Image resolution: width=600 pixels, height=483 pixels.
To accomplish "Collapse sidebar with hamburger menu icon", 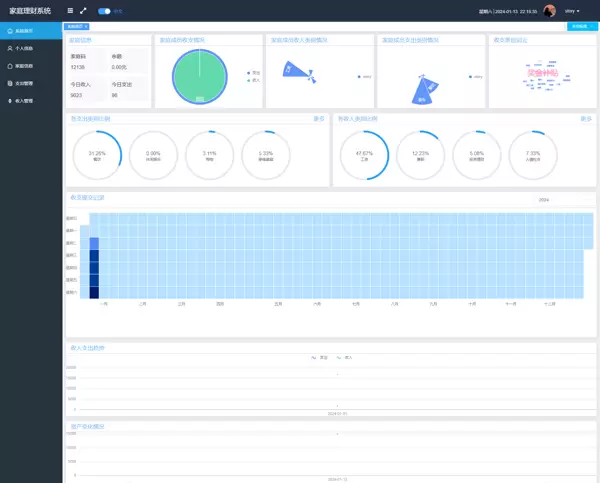I will coord(70,11).
